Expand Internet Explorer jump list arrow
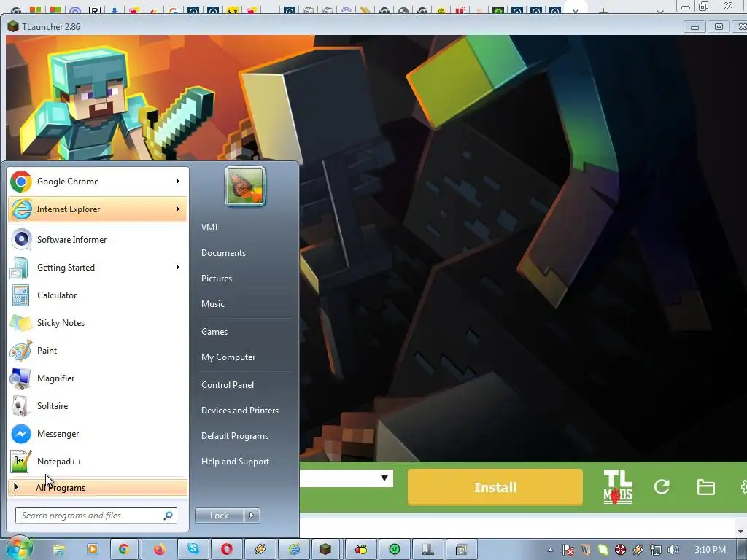Image resolution: width=747 pixels, height=560 pixels. pyautogui.click(x=178, y=209)
